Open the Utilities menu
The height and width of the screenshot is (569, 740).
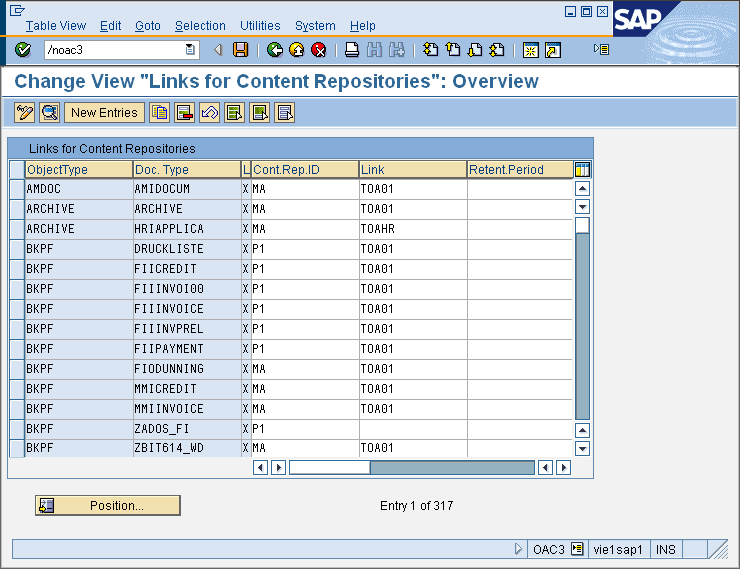click(260, 26)
